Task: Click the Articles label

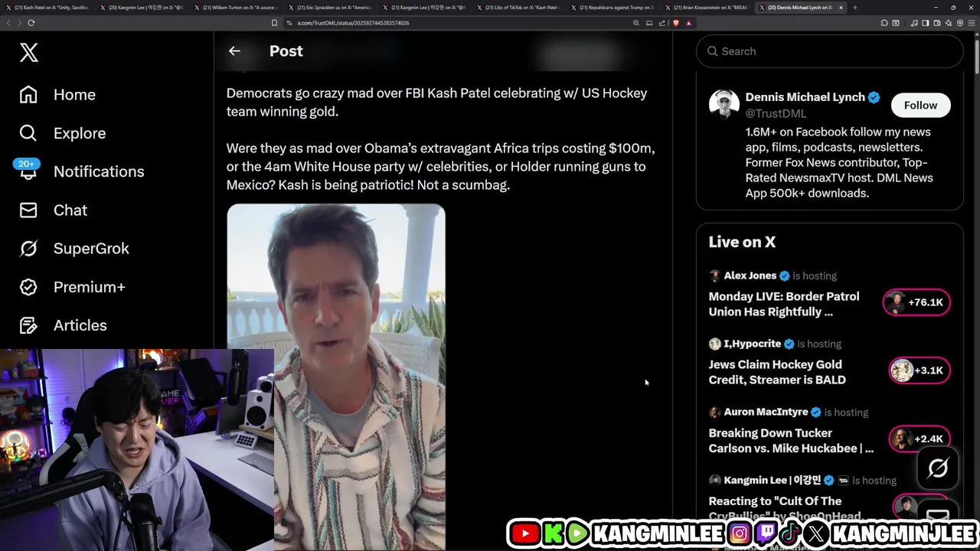Action: [80, 325]
